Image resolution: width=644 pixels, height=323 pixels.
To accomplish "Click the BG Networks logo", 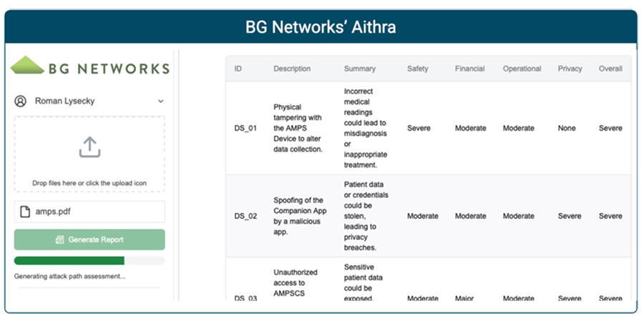I will [89, 66].
